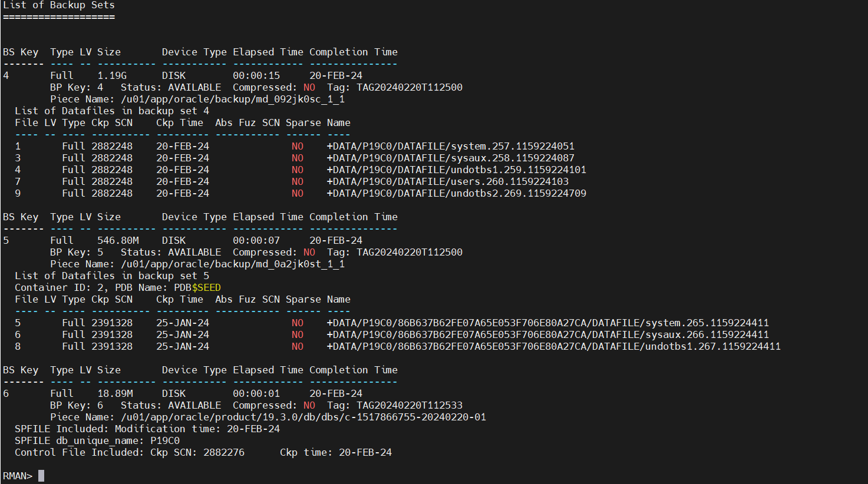868x484 pixels.
Task: Click Completion Time 20-FEB-24 of backup set 6
Action: (336, 393)
